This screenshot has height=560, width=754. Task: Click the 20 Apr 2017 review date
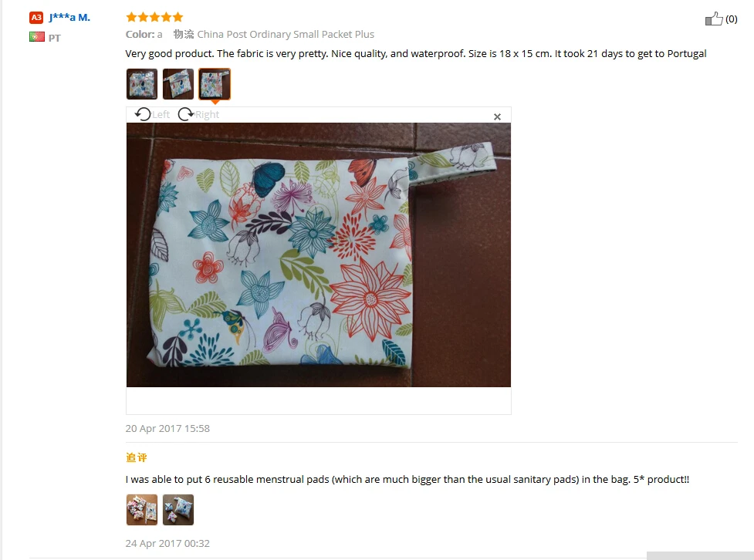167,428
